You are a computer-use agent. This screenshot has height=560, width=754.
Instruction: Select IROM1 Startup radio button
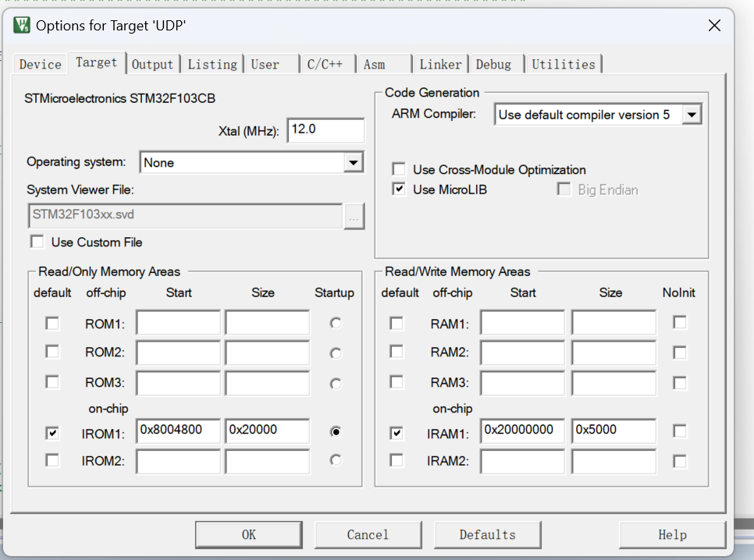pyautogui.click(x=336, y=431)
